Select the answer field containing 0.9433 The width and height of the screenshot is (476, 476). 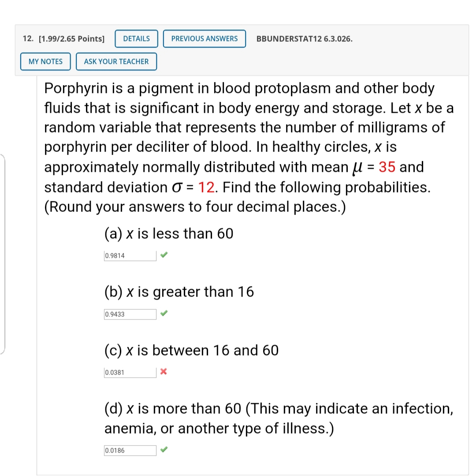130,314
